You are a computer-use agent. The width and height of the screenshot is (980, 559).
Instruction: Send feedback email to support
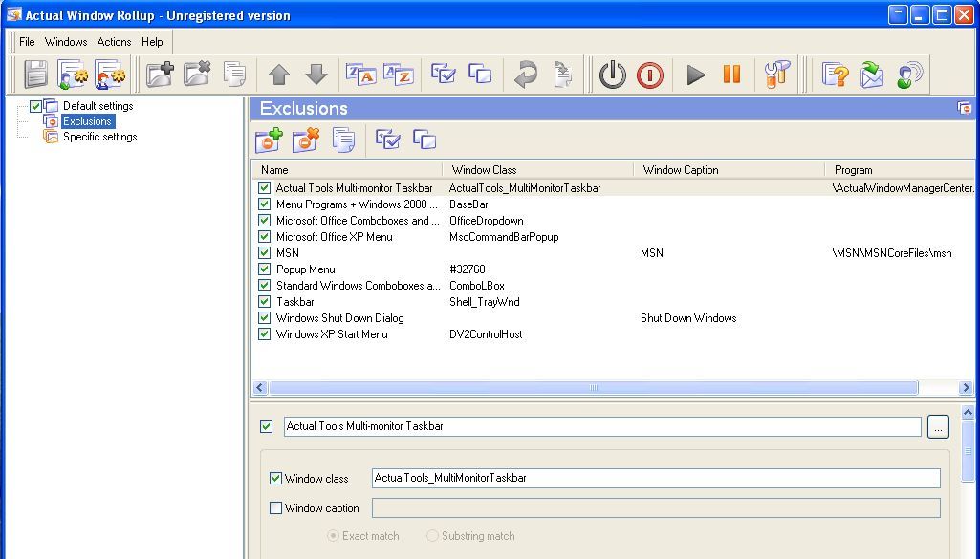[872, 74]
